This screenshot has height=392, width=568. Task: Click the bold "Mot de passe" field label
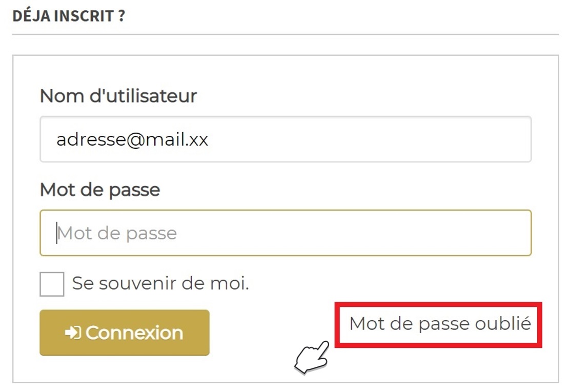coord(100,190)
